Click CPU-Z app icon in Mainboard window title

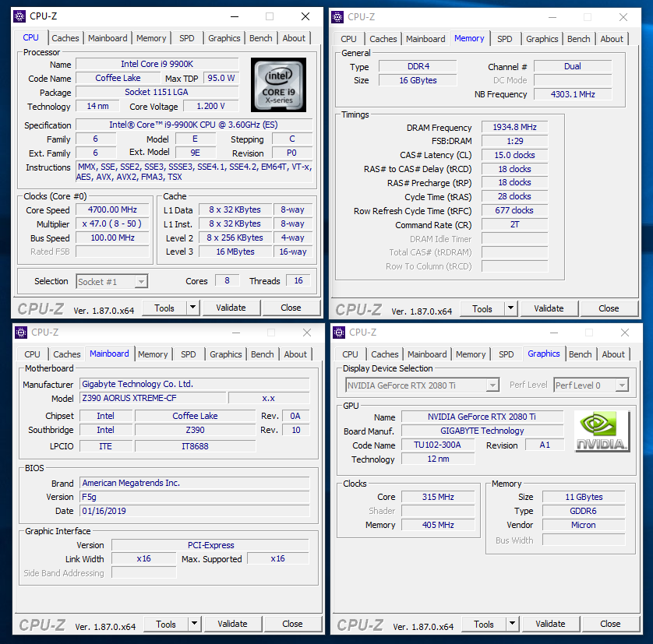pos(21,333)
